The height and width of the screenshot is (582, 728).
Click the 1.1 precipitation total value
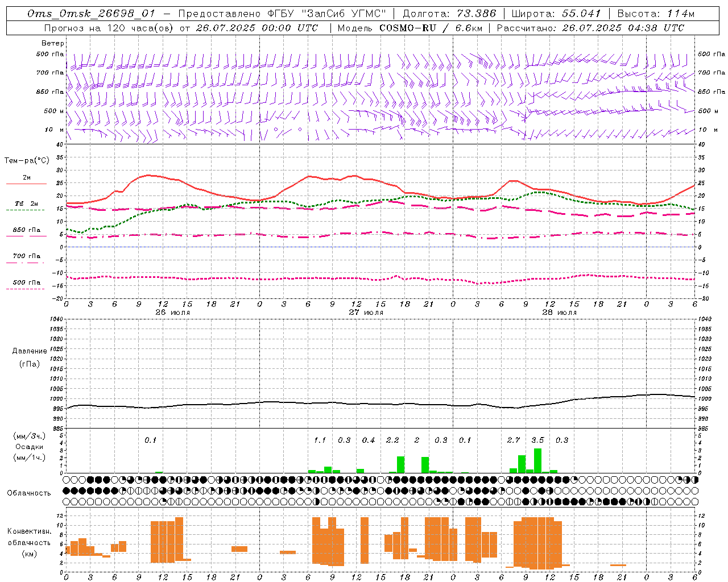(320, 440)
